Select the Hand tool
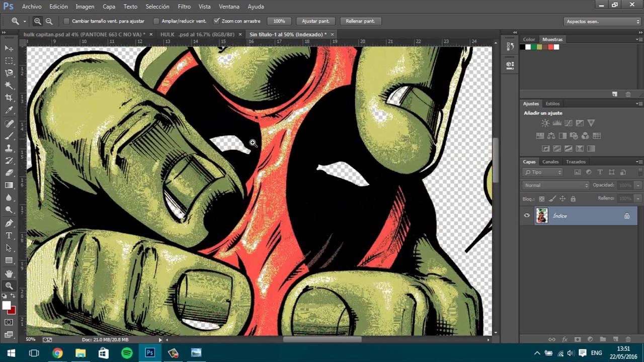Screen dimensions: 644x362 [x=9, y=274]
